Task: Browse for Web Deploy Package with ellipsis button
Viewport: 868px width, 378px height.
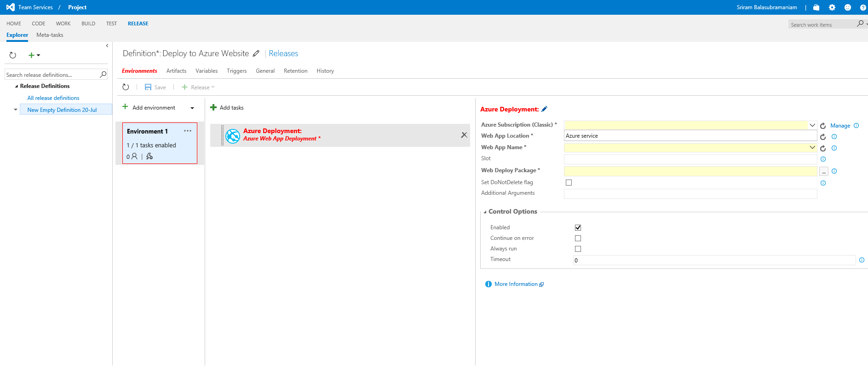Action: point(824,171)
